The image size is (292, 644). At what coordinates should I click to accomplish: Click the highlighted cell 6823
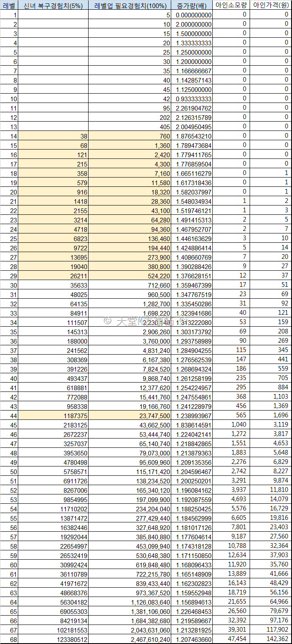tap(53, 239)
